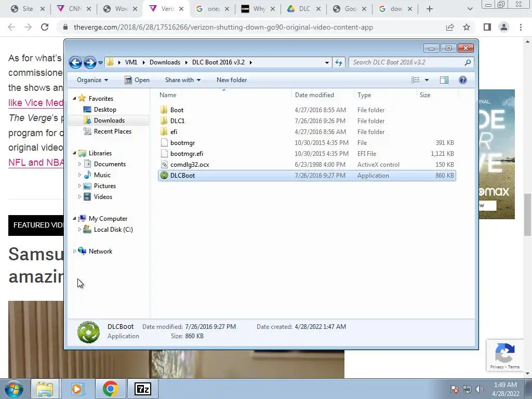Expand the Music library
The image size is (532, 399).
79,175
